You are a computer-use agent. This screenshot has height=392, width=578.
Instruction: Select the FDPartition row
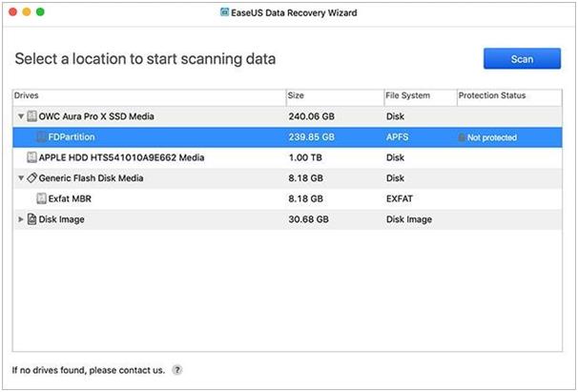(287, 137)
